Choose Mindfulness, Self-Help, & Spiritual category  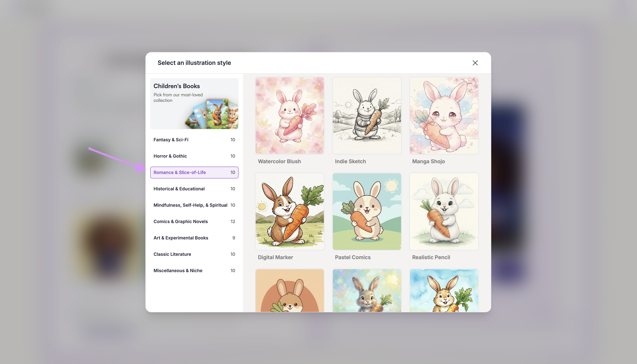coord(194,205)
